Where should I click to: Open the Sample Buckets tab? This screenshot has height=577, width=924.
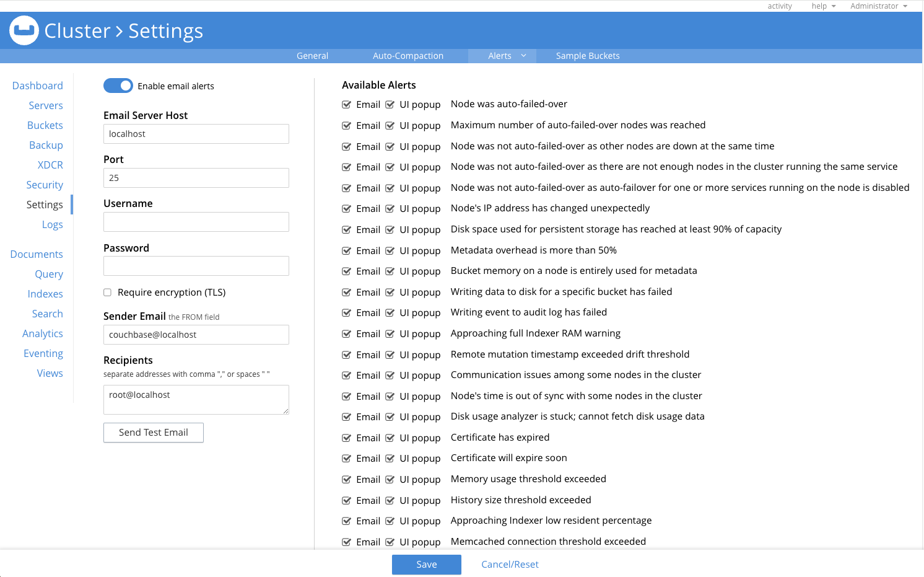click(587, 56)
